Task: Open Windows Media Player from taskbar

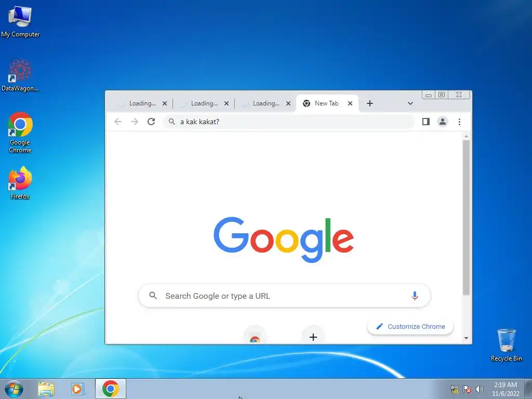Action: [78, 389]
